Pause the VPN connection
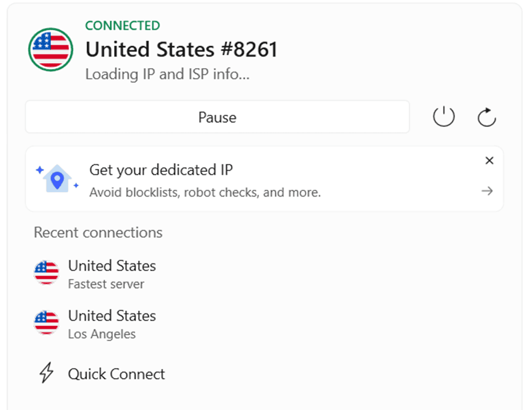532x410 pixels. 217,117
